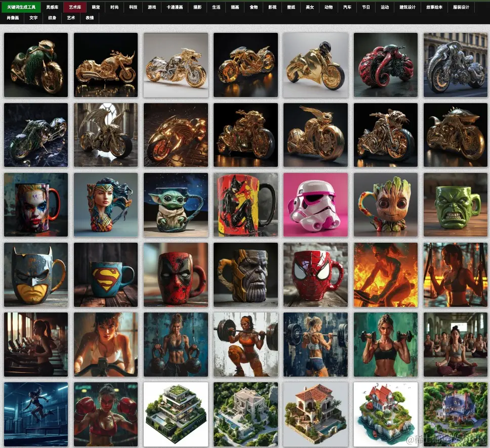This screenshot has width=490, height=448.
Task: Open the 肖像画 category
Action: click(x=13, y=18)
